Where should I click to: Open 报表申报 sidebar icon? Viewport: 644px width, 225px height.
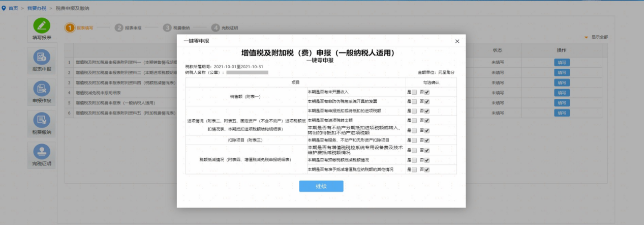[x=41, y=58]
